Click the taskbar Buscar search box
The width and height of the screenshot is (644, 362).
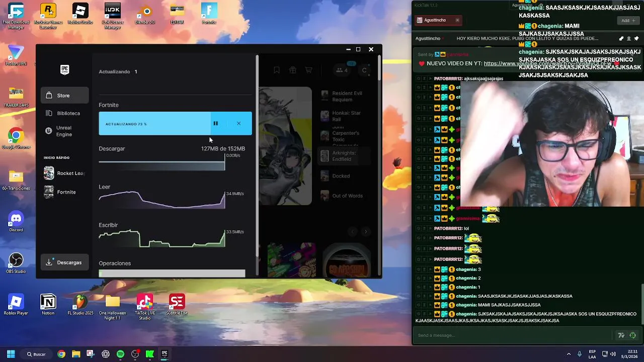pos(36,354)
